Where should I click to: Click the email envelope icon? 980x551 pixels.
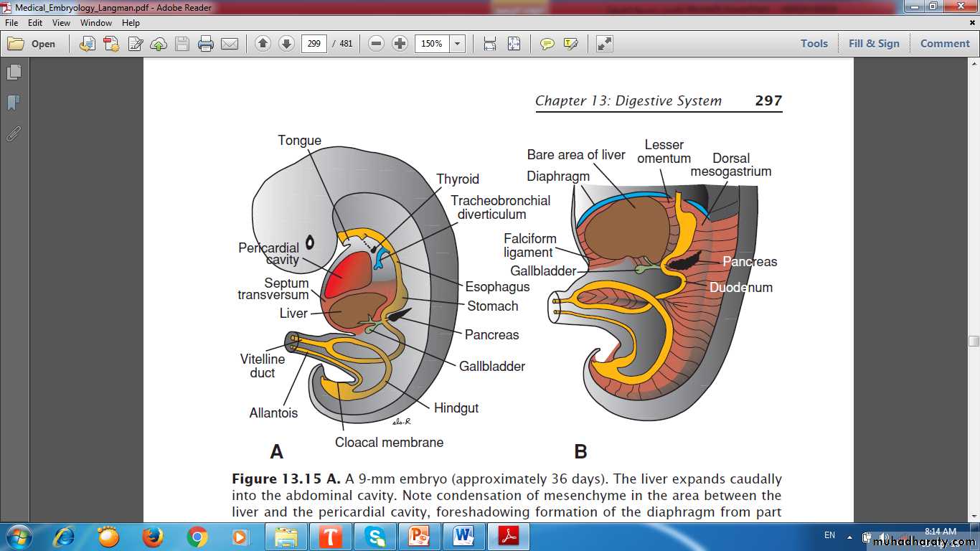point(230,44)
